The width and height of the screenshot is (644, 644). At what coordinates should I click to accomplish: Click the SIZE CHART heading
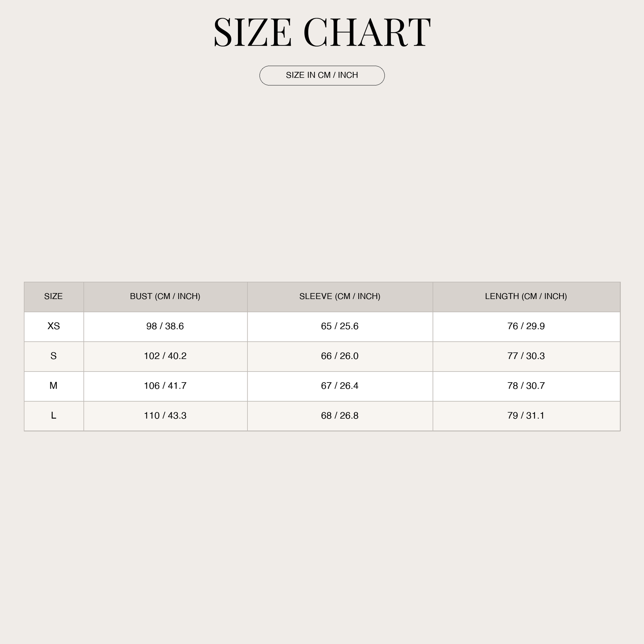tap(322, 32)
